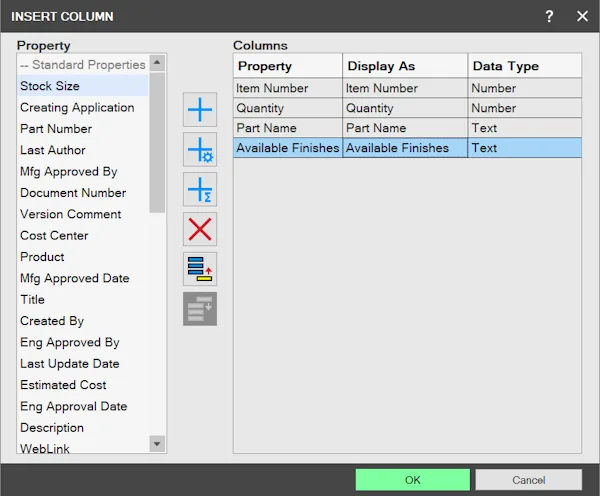Select Product in property list
The height and width of the screenshot is (496, 600).
click(x=83, y=257)
